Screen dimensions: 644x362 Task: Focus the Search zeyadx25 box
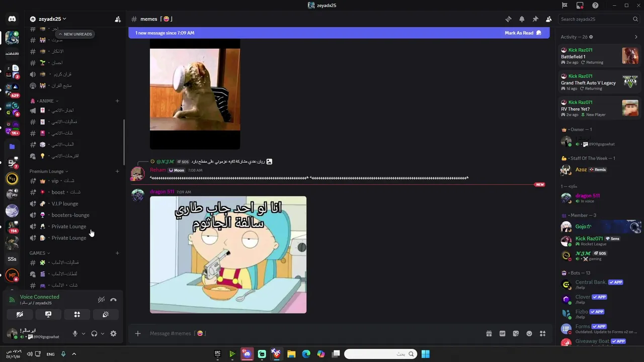(599, 19)
